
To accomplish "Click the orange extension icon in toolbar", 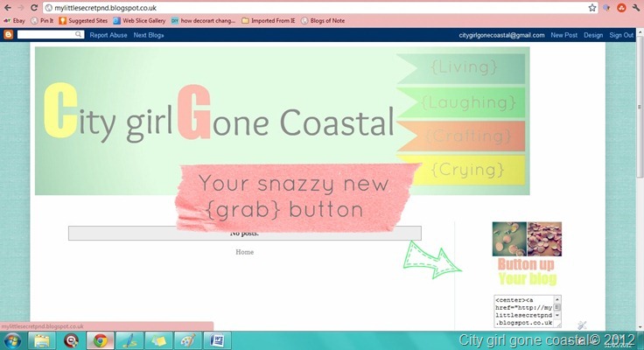I will pyautogui.click(x=621, y=8).
